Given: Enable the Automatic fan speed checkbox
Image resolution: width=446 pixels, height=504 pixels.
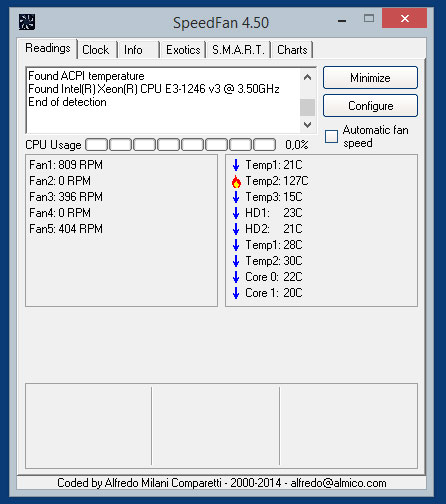Looking at the screenshot, I should pos(331,136).
